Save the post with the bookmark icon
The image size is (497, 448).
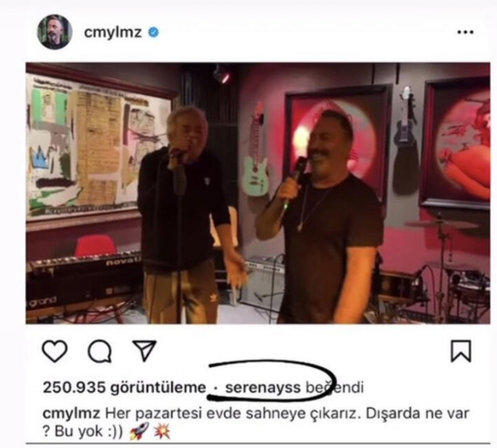click(x=461, y=351)
